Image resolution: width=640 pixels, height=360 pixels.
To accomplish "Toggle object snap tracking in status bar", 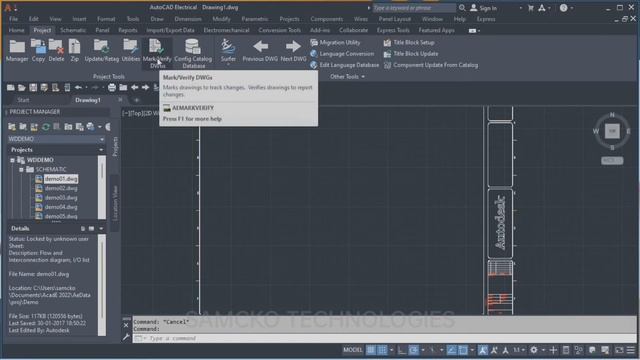I will tap(451, 350).
